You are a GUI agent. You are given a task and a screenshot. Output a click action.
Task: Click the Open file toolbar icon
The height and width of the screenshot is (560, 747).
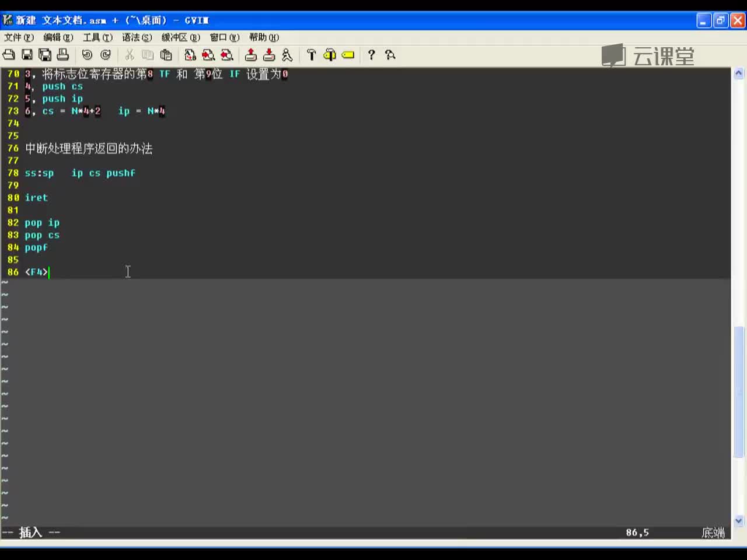point(9,55)
